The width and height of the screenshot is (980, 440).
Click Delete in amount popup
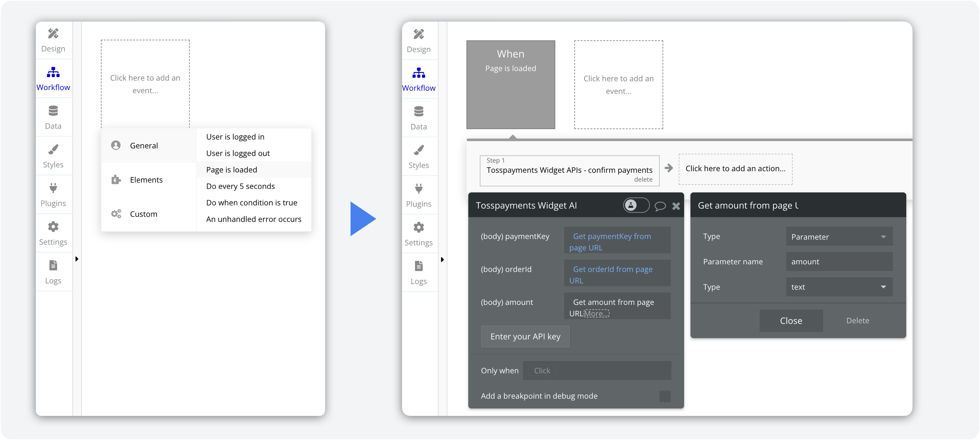[857, 320]
